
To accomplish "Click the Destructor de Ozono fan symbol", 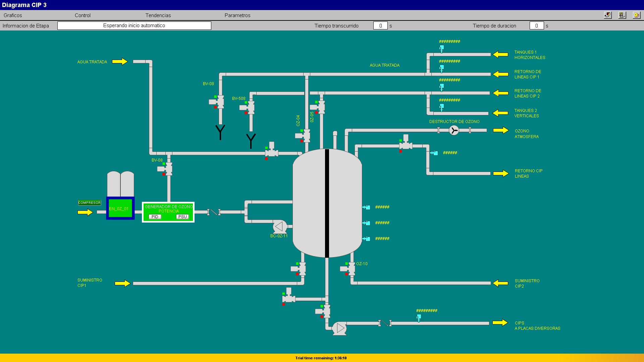I will [x=454, y=130].
